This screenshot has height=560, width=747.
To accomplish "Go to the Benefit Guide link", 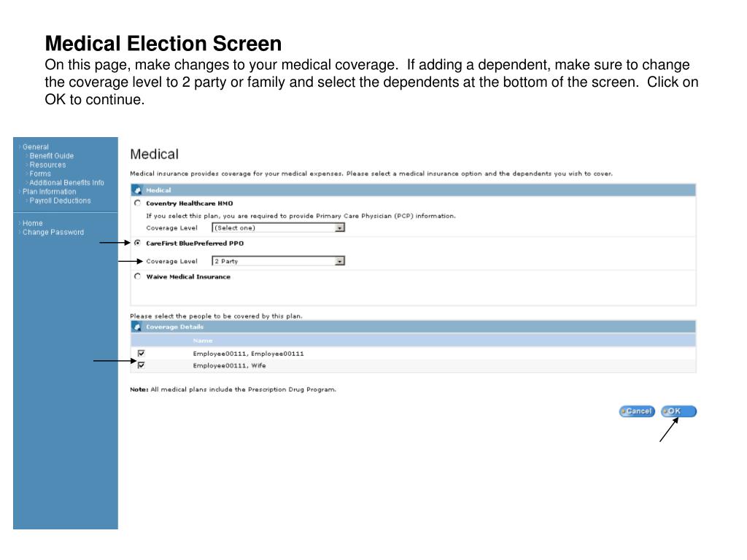I will (x=51, y=155).
